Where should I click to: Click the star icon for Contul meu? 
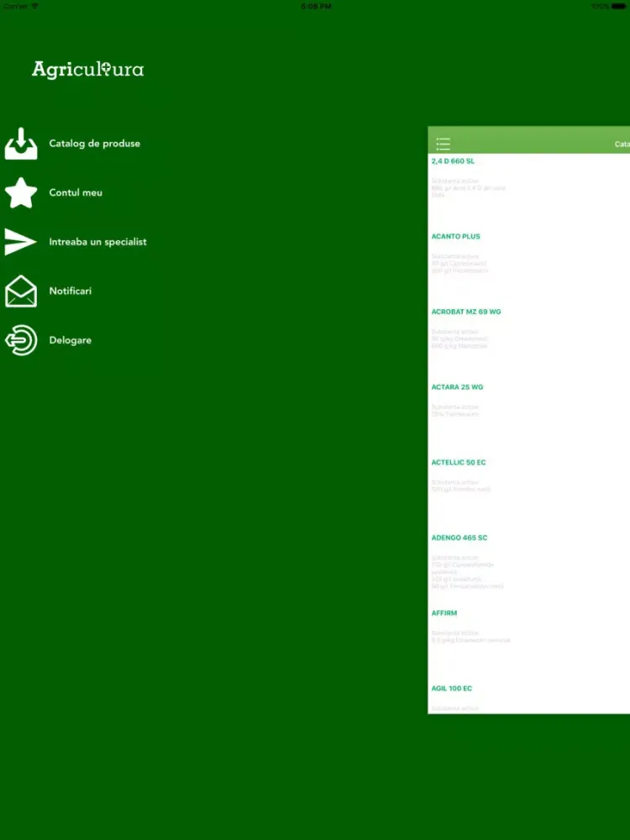coord(21,192)
